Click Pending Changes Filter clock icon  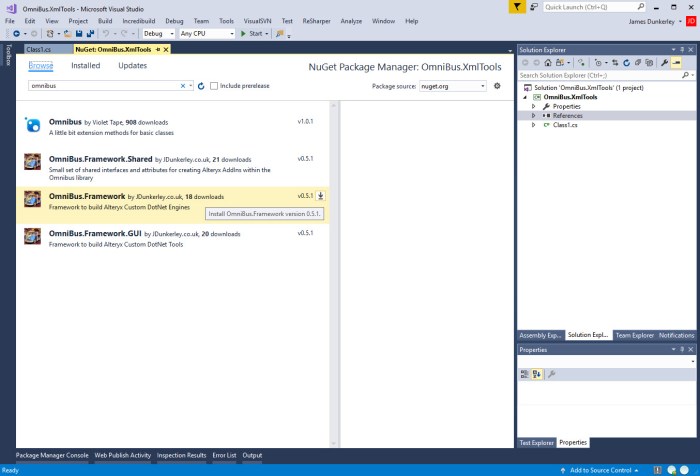point(598,63)
